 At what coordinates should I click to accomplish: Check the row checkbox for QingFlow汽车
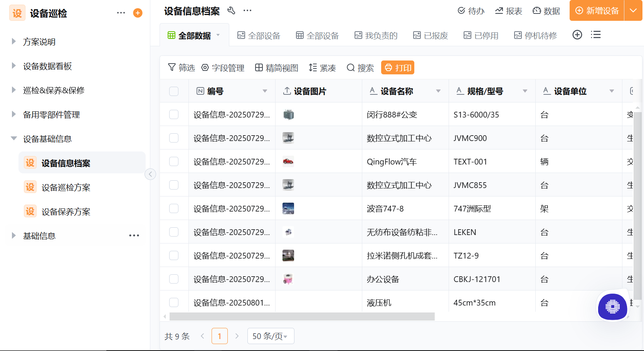tap(174, 161)
